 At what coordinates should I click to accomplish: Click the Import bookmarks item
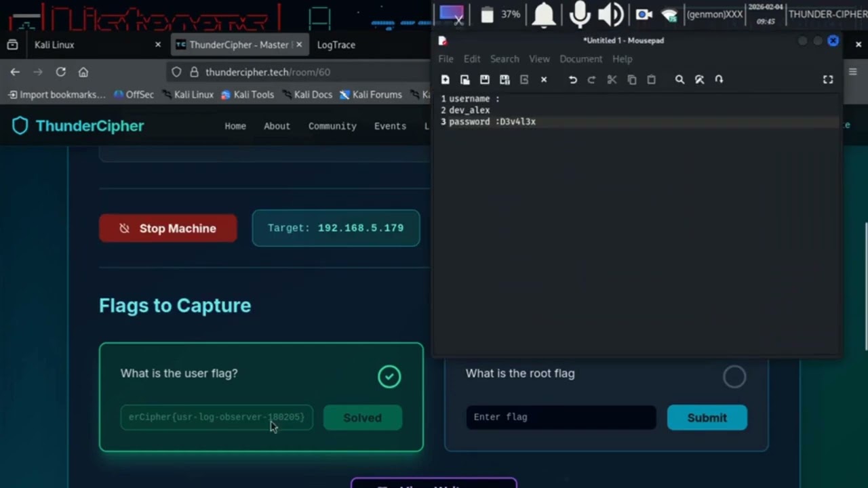[57, 95]
